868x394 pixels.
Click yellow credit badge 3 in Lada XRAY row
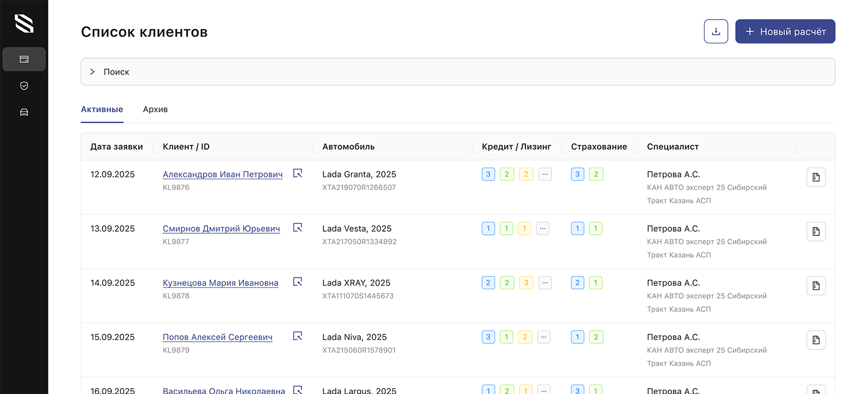tap(526, 283)
